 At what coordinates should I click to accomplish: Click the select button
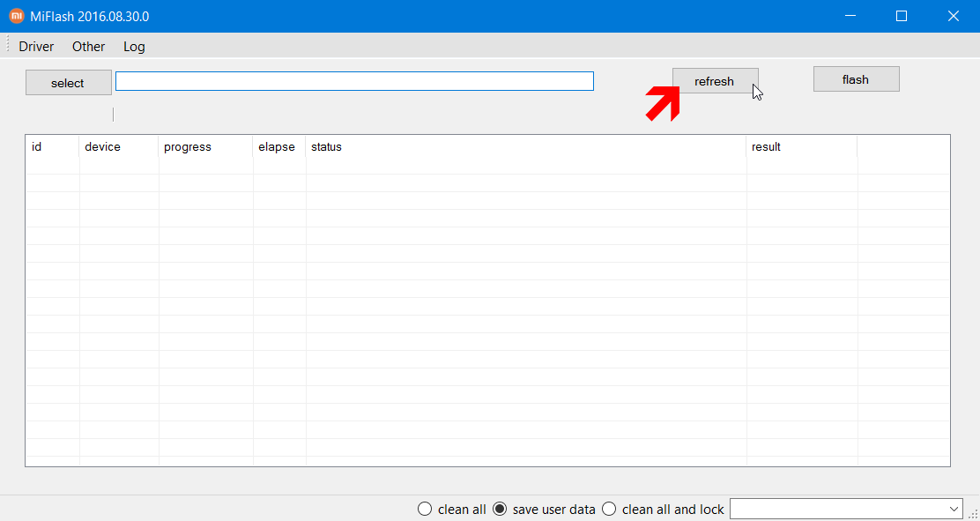[x=68, y=83]
